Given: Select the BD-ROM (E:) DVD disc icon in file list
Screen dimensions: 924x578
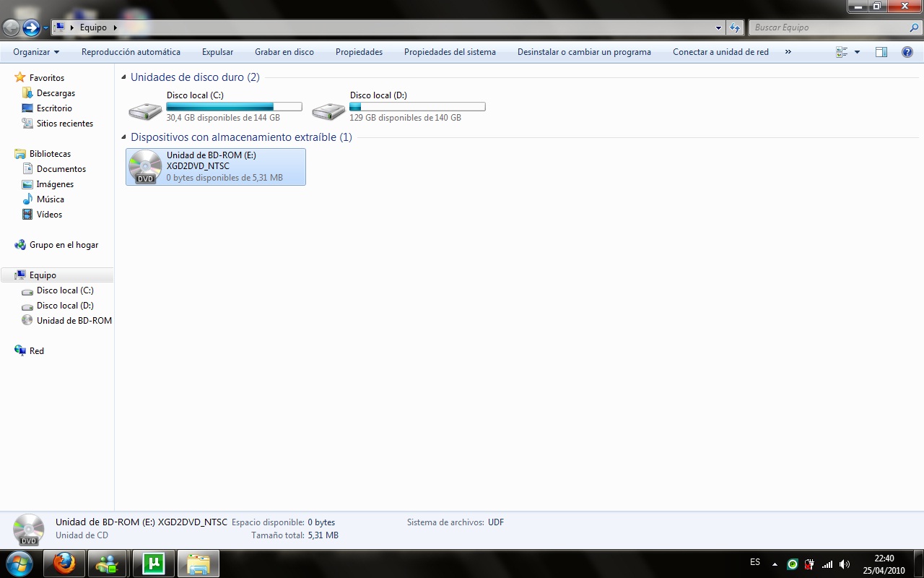Looking at the screenshot, I should pos(145,167).
